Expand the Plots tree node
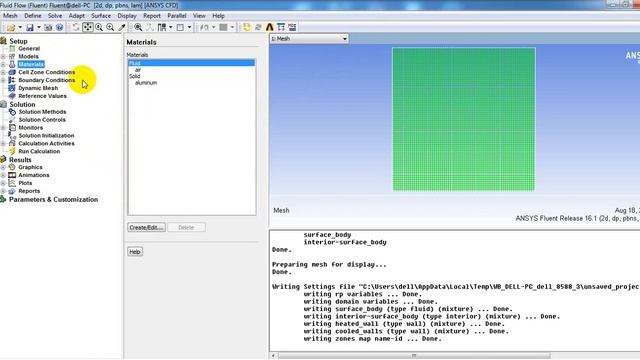Screen dimensions: 640x360 pyautogui.click(x=3, y=183)
